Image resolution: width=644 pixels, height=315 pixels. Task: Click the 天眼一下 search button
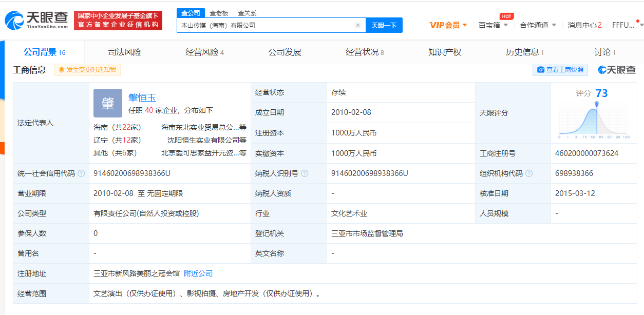pyautogui.click(x=384, y=25)
